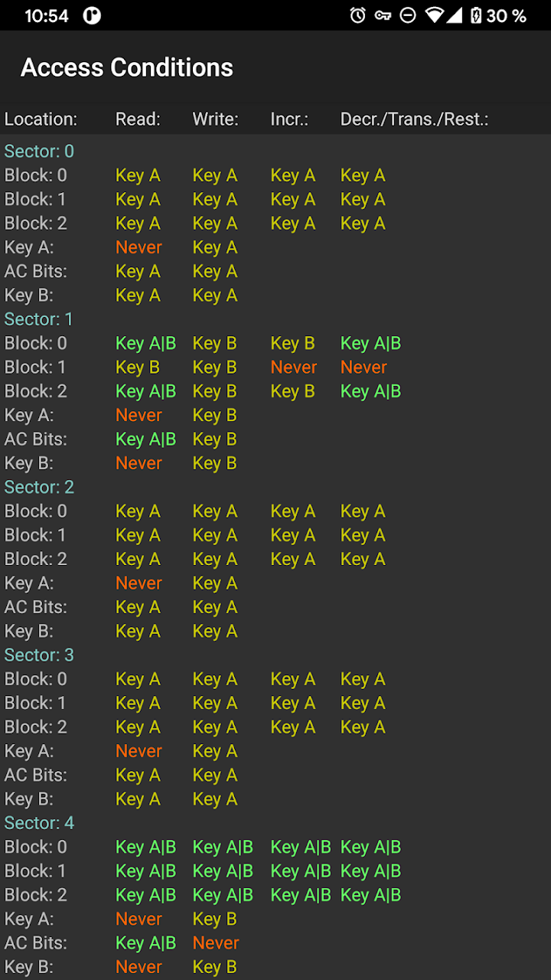The width and height of the screenshot is (551, 980).
Task: Tap the Access Conditions title
Action: [x=127, y=67]
